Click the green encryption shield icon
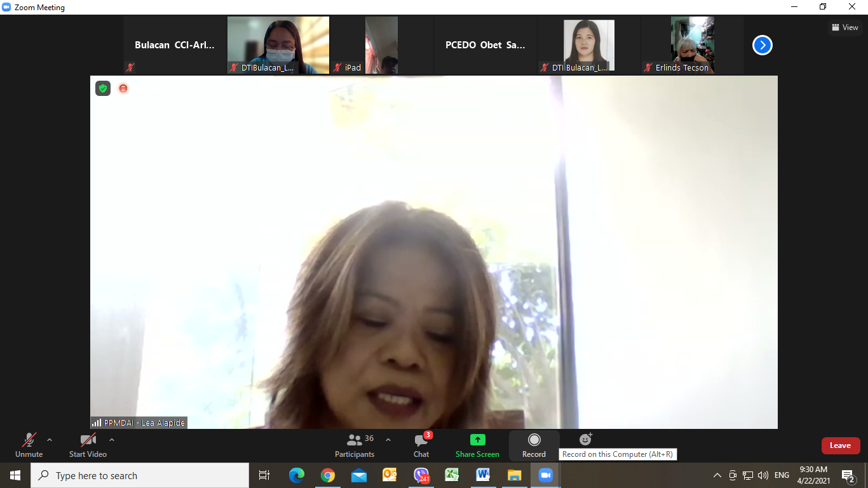Viewport: 868px width, 488px height. click(x=103, y=88)
